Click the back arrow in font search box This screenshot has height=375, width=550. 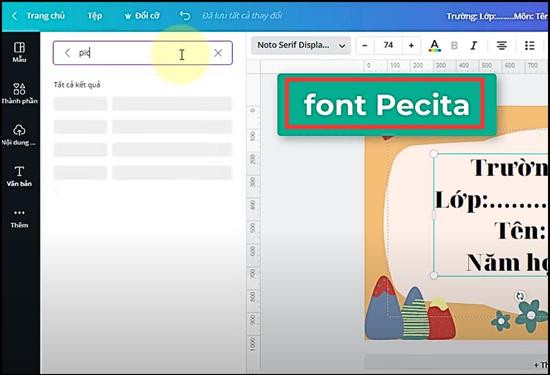click(x=67, y=53)
